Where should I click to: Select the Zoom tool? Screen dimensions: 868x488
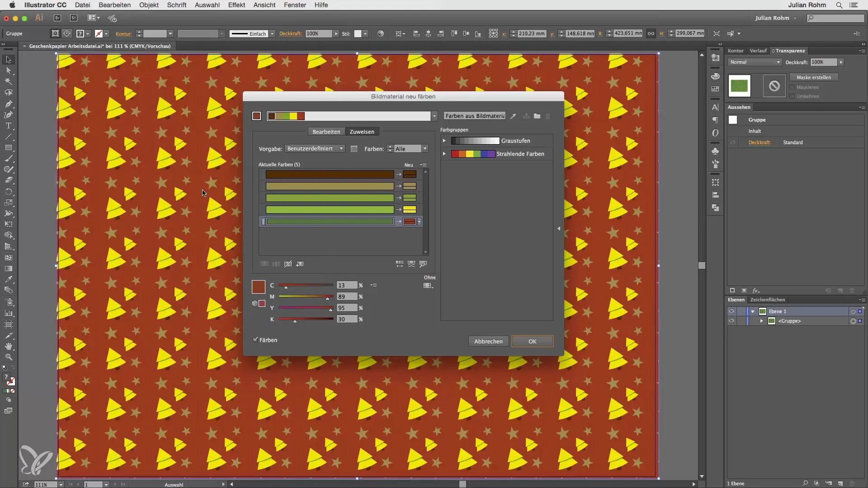[x=8, y=357]
